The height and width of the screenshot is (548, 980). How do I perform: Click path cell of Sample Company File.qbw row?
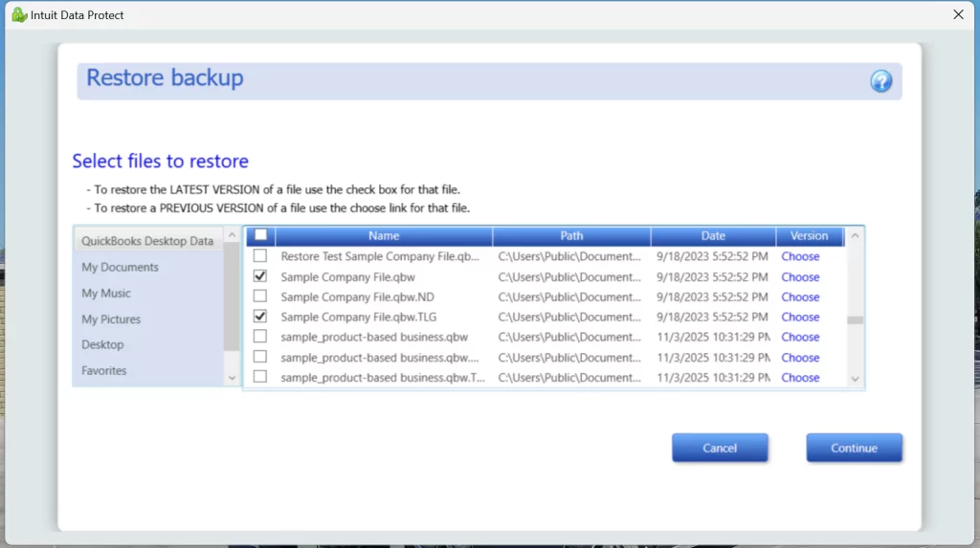569,276
